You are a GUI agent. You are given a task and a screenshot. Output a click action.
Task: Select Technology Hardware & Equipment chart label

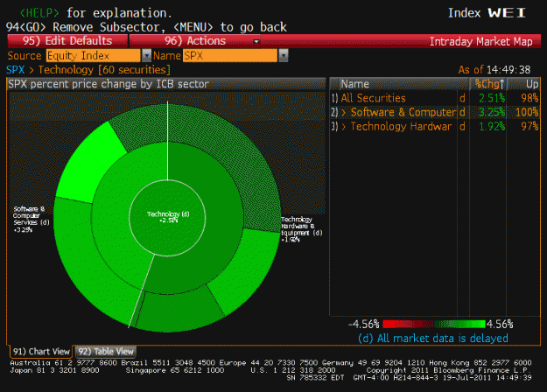(302, 229)
